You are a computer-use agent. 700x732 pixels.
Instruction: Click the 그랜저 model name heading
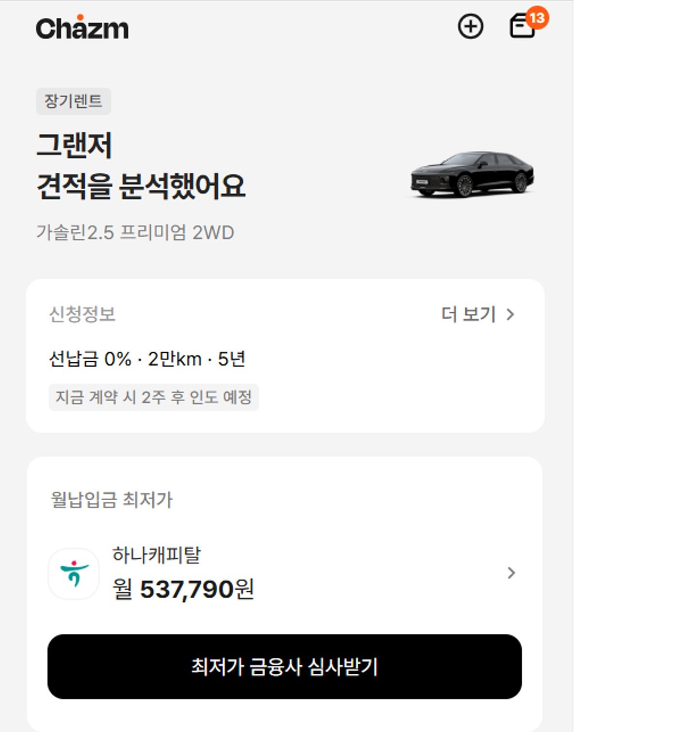(74, 145)
